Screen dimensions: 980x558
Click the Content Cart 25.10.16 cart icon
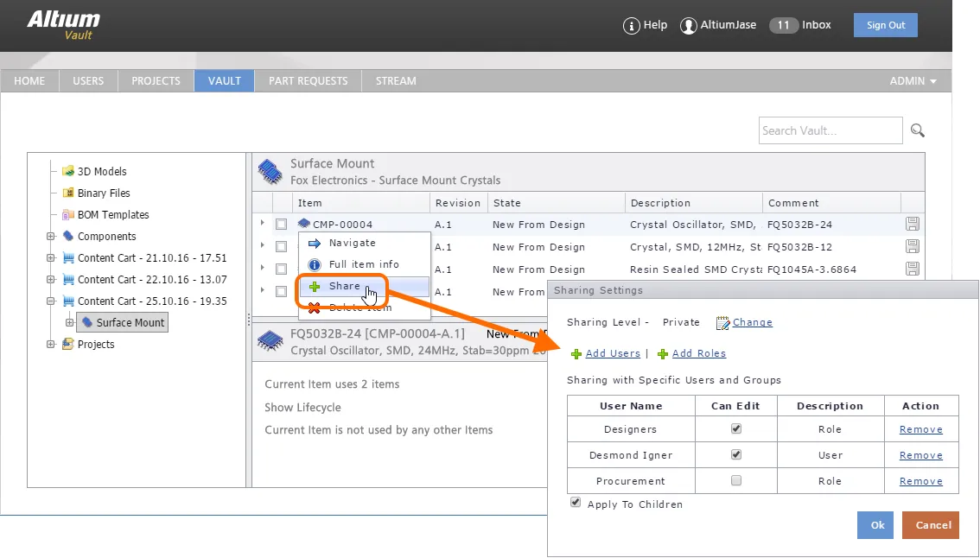68,301
